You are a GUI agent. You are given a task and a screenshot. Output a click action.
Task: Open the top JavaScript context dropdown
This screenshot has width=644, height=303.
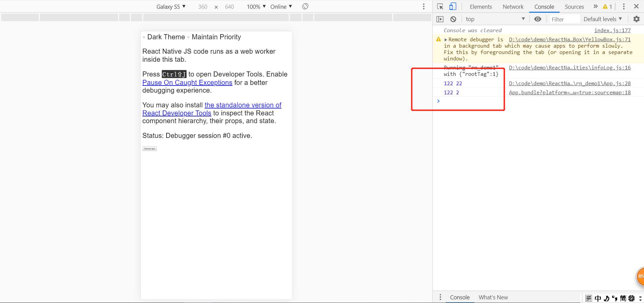495,19
